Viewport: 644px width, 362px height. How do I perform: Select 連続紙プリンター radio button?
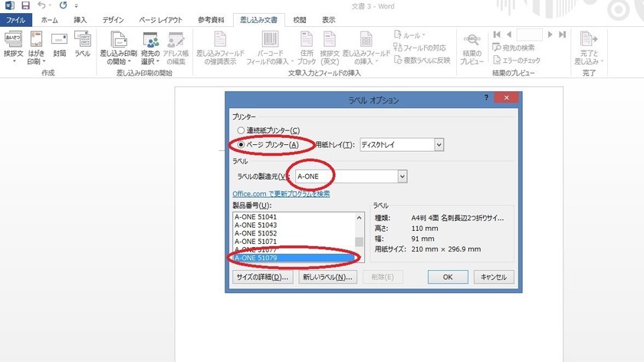coord(241,130)
